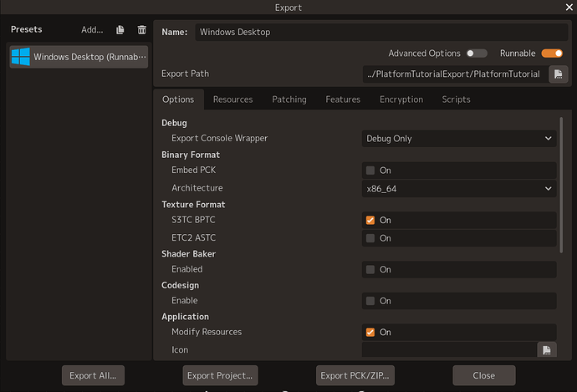The width and height of the screenshot is (577, 392).
Task: Click the Texture Format section header
Action: click(x=193, y=205)
